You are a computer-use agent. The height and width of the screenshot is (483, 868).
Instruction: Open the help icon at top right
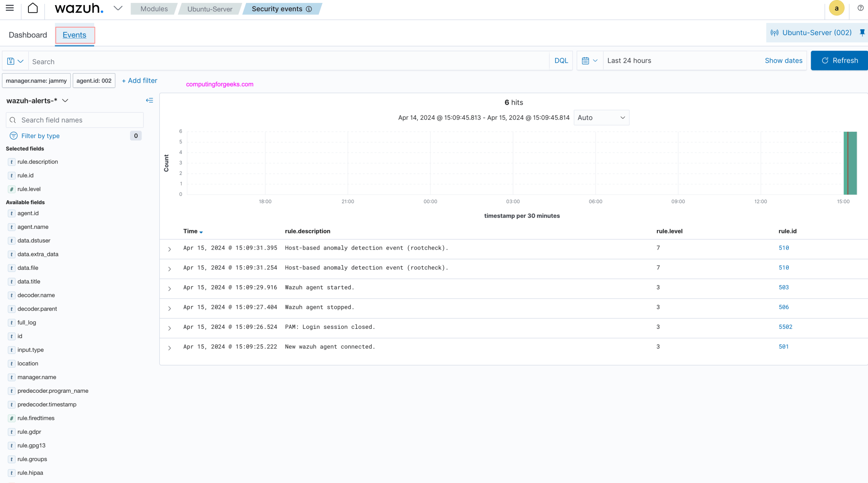coord(860,8)
